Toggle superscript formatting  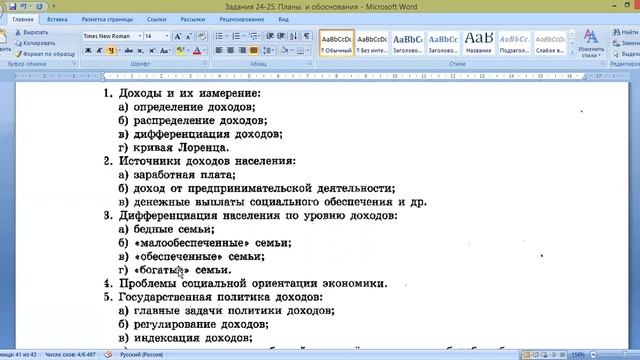(x=152, y=51)
